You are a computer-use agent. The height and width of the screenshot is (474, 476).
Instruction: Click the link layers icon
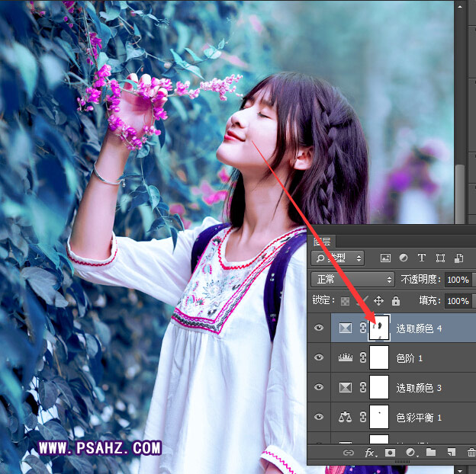[x=349, y=453]
